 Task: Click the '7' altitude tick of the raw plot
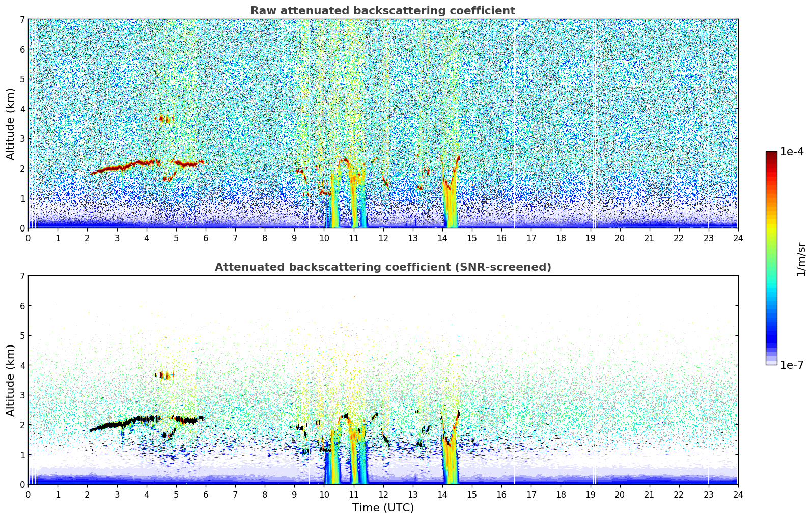click(x=22, y=20)
